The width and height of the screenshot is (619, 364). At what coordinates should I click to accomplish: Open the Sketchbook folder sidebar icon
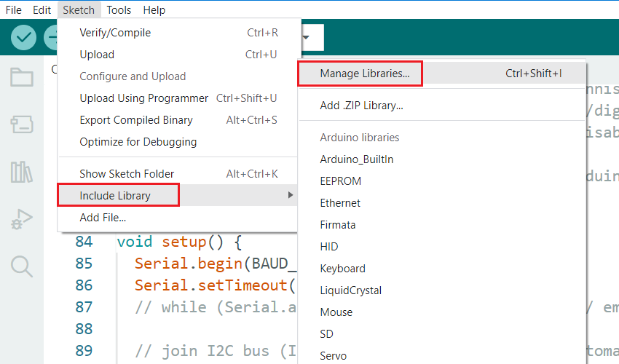22,77
